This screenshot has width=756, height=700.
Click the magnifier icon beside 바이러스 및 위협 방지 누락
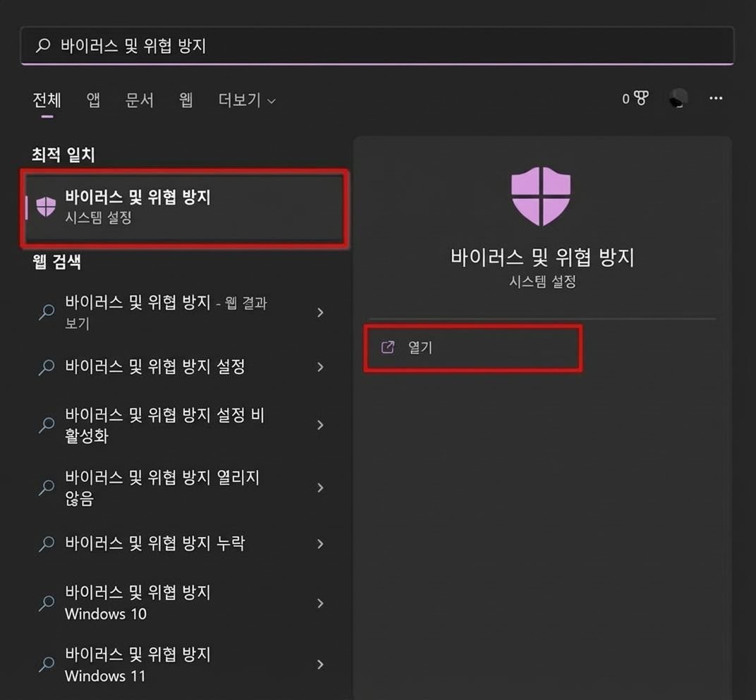[x=46, y=544]
